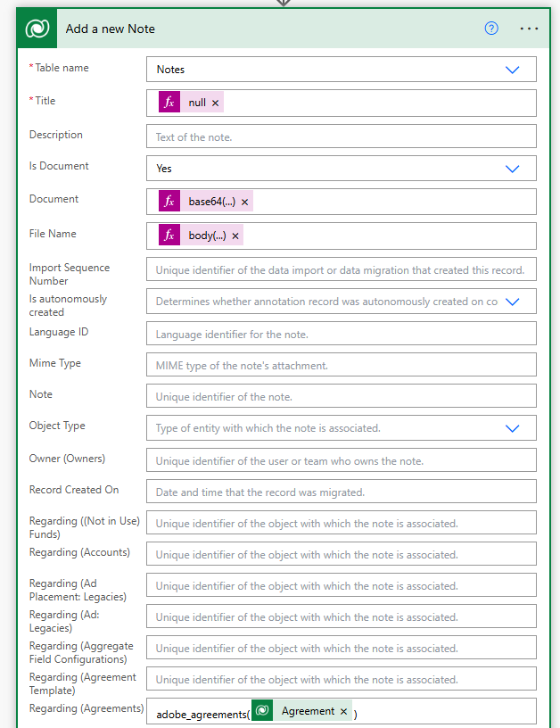This screenshot has height=728, width=560.
Task: Open the Is Document dropdown
Action: pyautogui.click(x=512, y=169)
